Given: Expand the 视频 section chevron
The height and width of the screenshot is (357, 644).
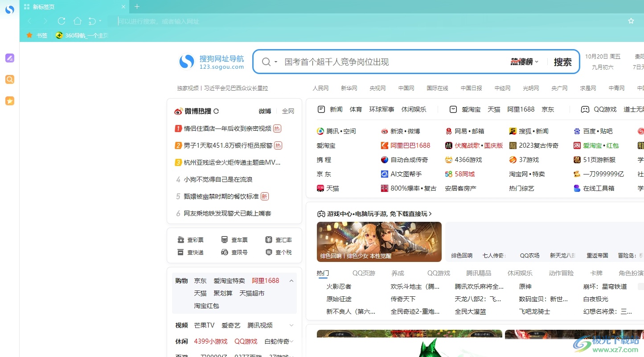Looking at the screenshot, I should click(291, 325).
